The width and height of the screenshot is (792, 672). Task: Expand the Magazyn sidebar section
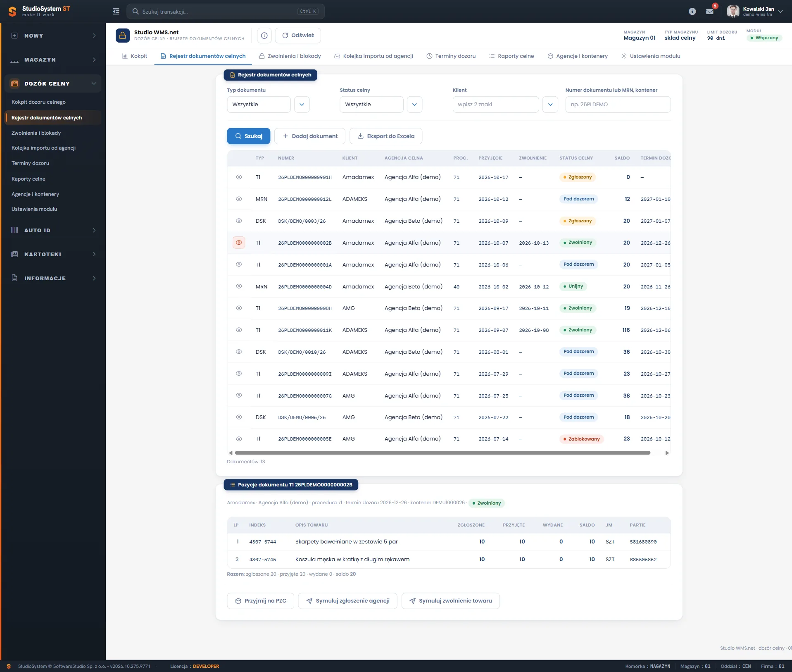pos(94,60)
